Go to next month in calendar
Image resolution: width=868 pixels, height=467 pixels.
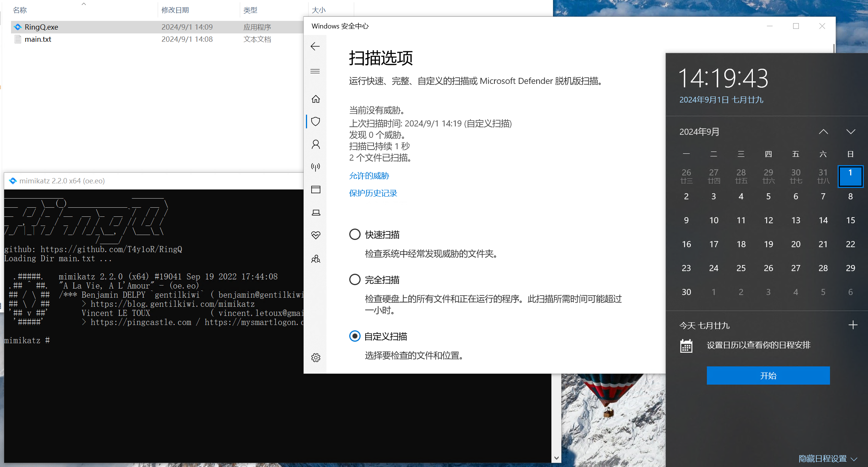851,132
